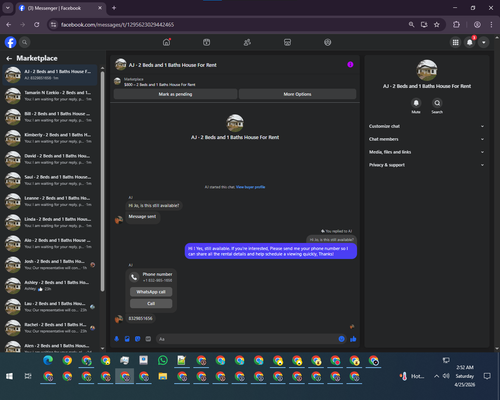Open Leanne conversation in chat list
The width and height of the screenshot is (500, 400).
(x=50, y=201)
